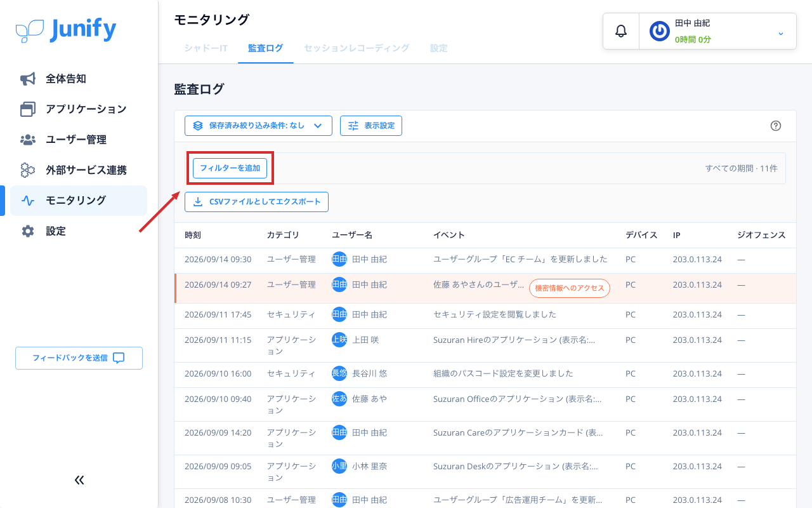The image size is (812, 508).
Task: Click 上田 咲 avatar badge
Action: pyautogui.click(x=339, y=340)
